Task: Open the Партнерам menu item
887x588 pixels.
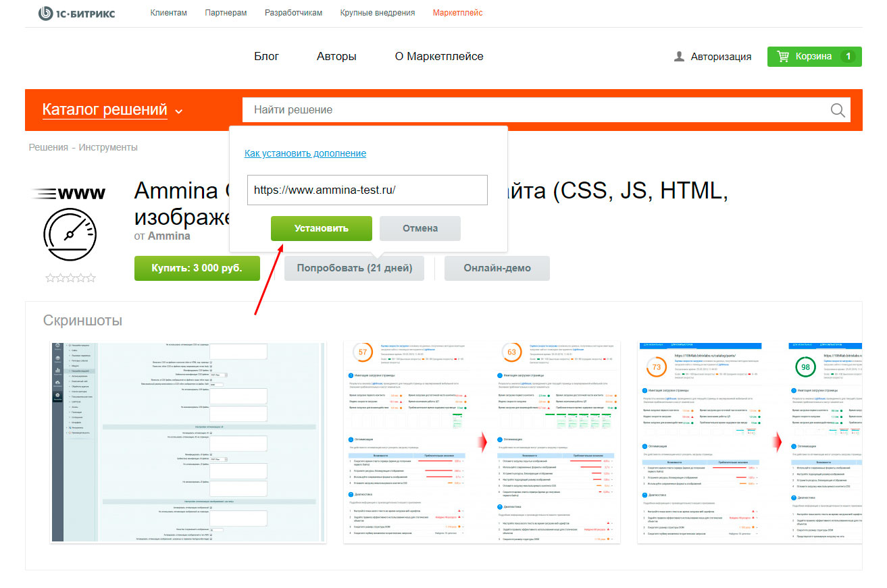Action: [226, 13]
